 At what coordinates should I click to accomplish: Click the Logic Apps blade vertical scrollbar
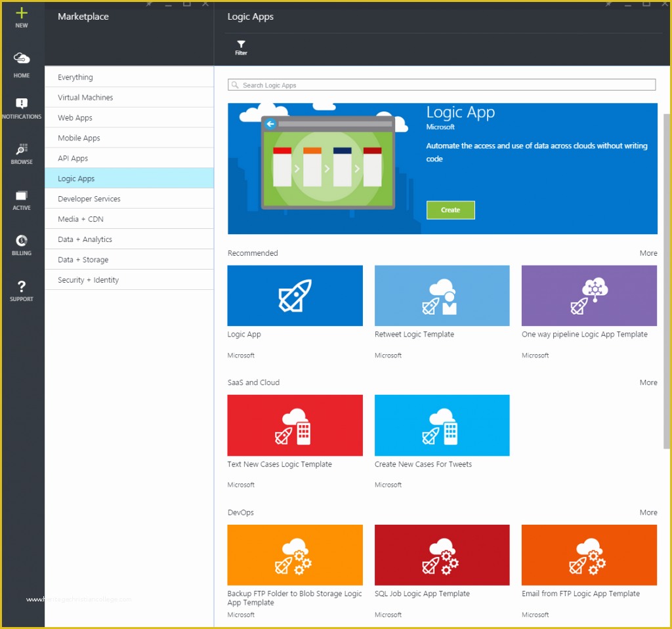(667, 281)
